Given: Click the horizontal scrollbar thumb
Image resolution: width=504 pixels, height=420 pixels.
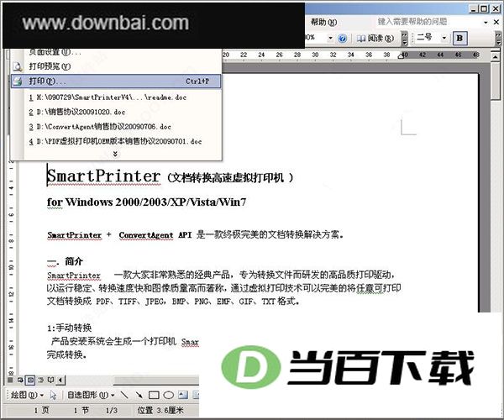Looking at the screenshot, I should coord(156,381).
